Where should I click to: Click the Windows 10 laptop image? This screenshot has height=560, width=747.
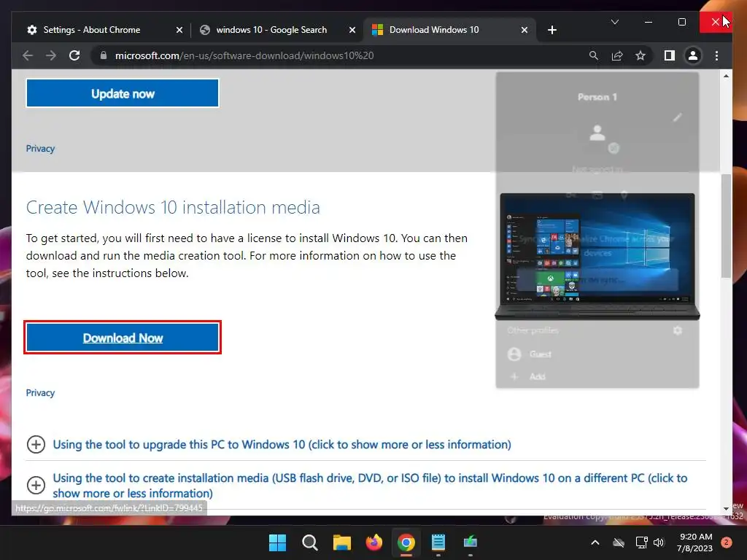pyautogui.click(x=597, y=256)
